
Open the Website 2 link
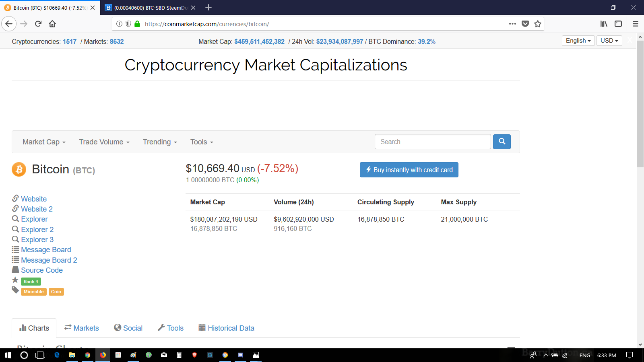click(37, 209)
